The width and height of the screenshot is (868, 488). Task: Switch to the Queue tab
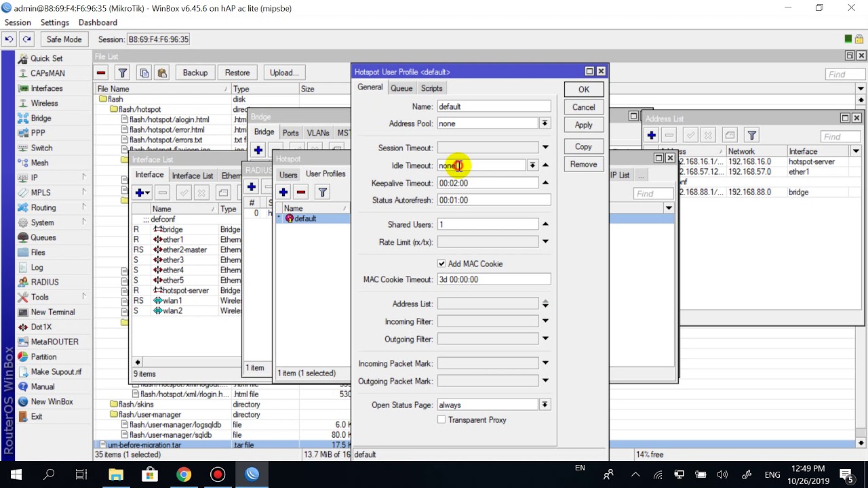tap(401, 88)
